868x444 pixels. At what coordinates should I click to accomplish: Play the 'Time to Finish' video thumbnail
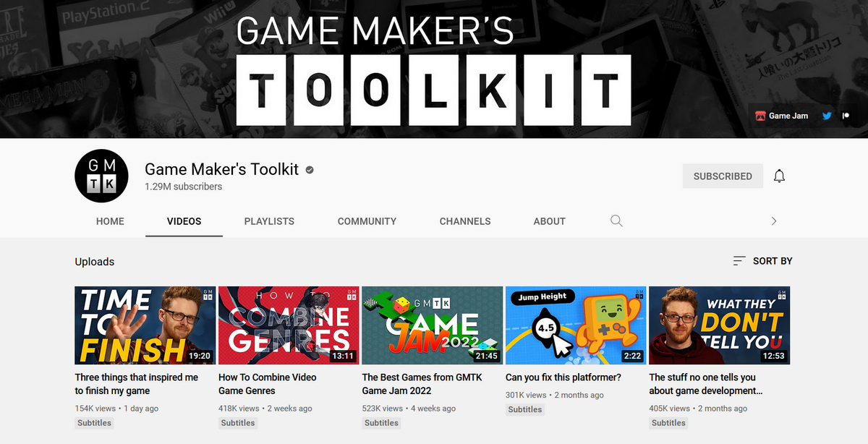145,325
